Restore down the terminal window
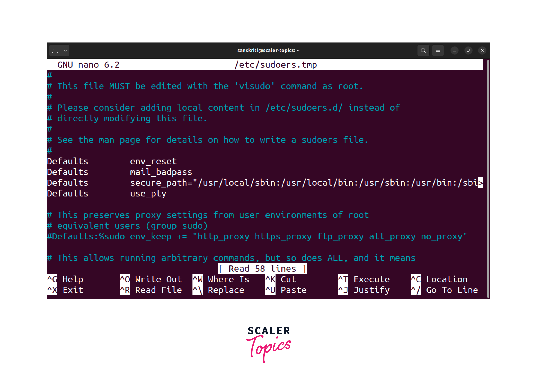 [x=468, y=50]
